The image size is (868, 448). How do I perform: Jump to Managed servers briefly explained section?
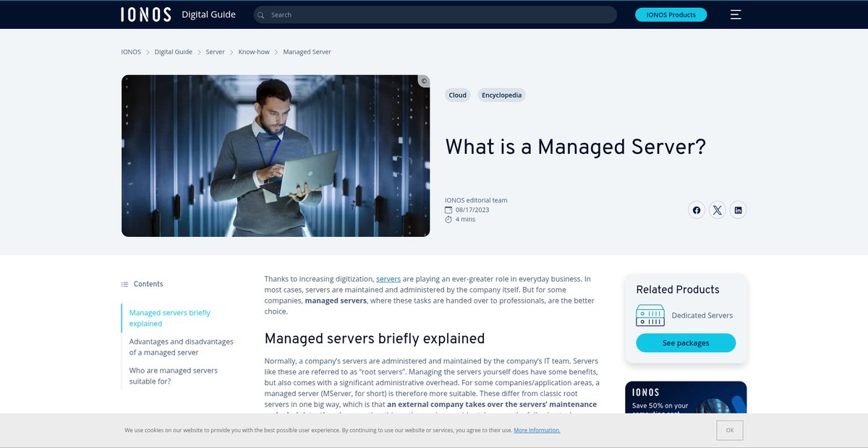tap(170, 318)
